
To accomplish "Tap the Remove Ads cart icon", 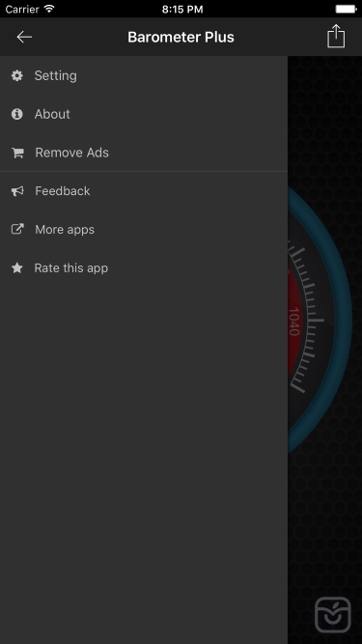I will [x=17, y=153].
